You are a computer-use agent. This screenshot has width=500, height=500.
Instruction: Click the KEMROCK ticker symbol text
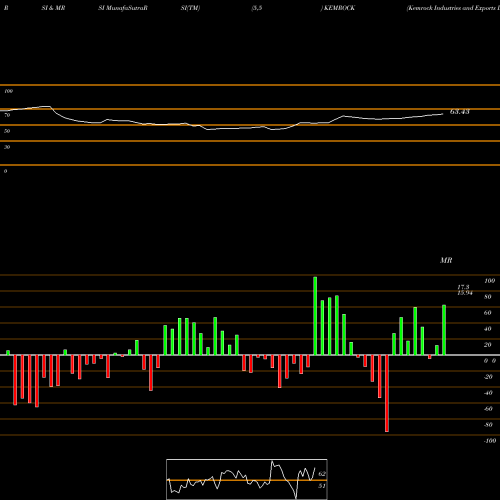pos(339,8)
